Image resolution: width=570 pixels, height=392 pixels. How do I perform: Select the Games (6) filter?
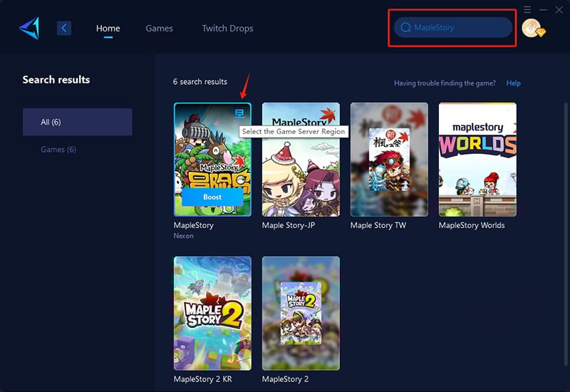[58, 150]
